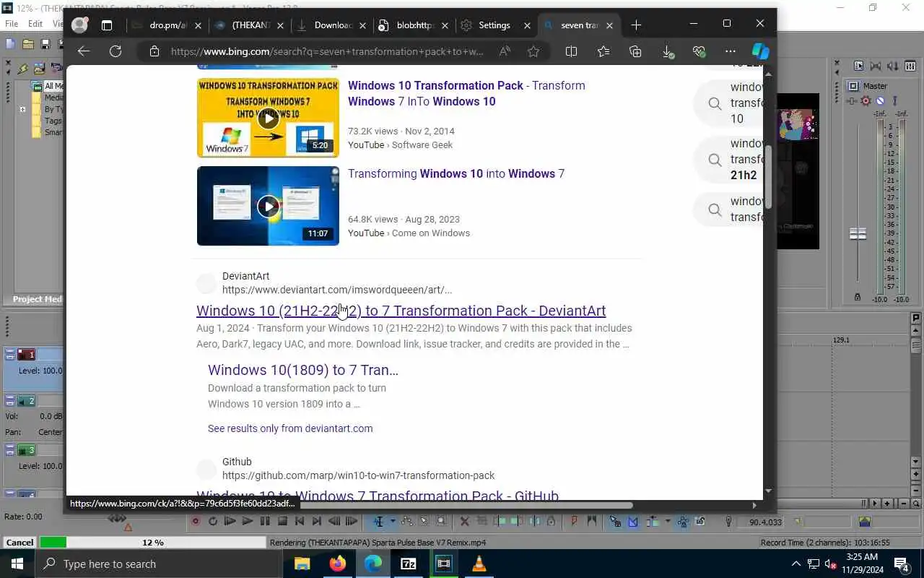The image size is (924, 578).
Task: Refresh the Bing search page
Action: (x=115, y=51)
